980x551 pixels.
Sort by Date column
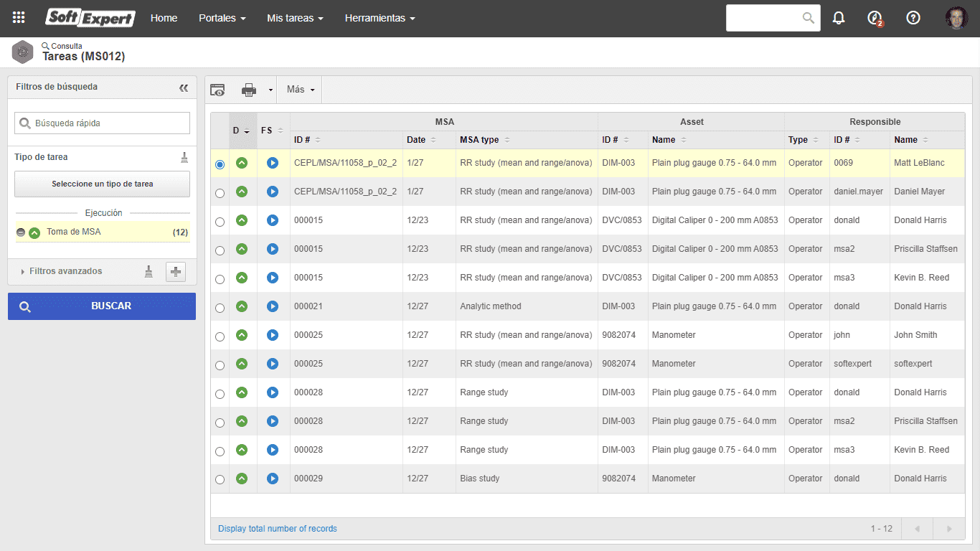click(422, 140)
